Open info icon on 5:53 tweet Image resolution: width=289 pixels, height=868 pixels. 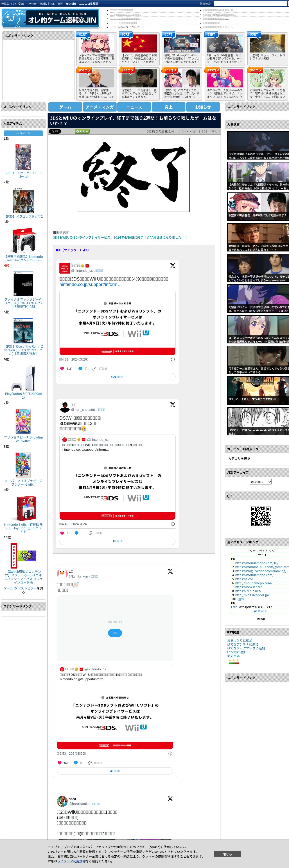click(170, 754)
